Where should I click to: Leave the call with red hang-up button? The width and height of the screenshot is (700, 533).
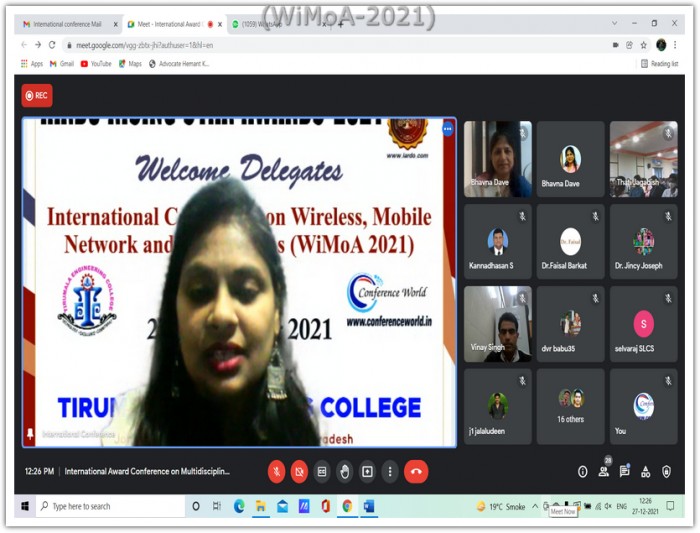[416, 471]
